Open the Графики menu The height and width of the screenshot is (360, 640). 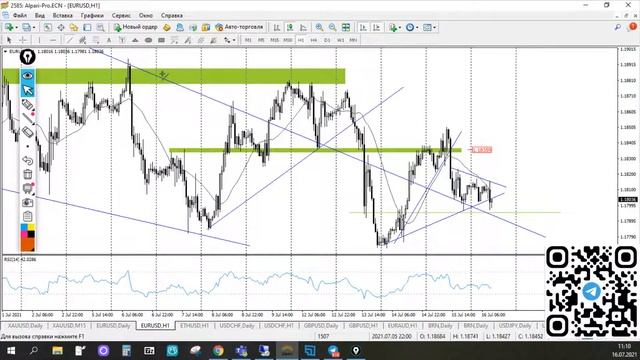click(92, 16)
